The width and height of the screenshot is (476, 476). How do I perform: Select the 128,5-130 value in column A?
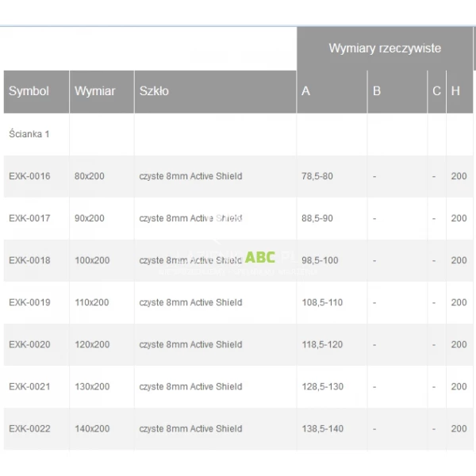[322, 386]
